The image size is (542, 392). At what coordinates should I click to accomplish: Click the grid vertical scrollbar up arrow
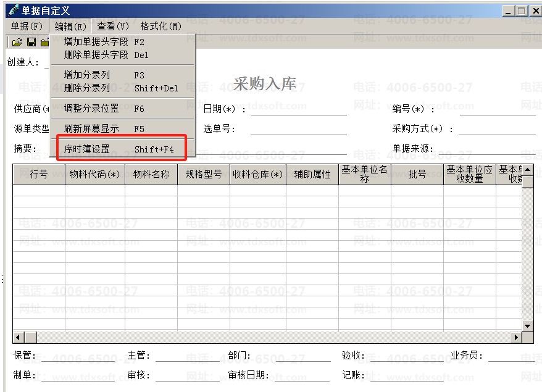pos(527,170)
